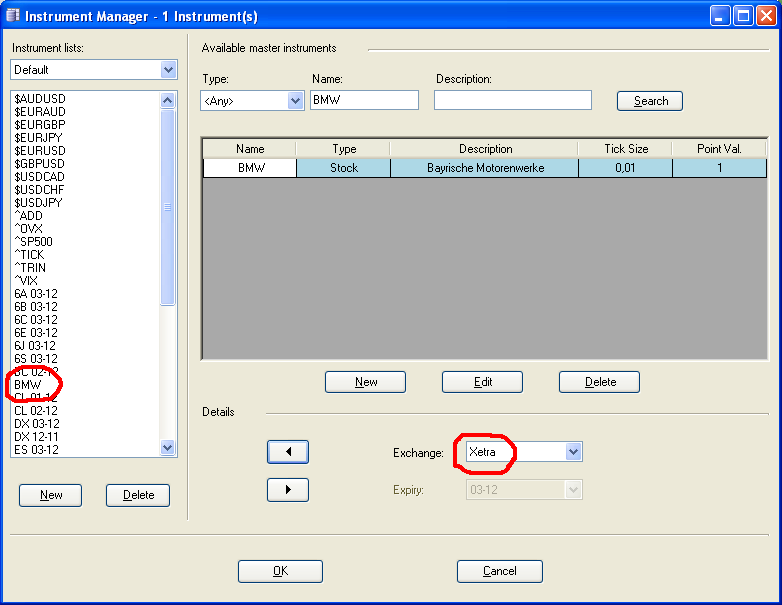Select 6C 03-12 in the instrument list
This screenshot has height=605, width=782.
click(36, 320)
